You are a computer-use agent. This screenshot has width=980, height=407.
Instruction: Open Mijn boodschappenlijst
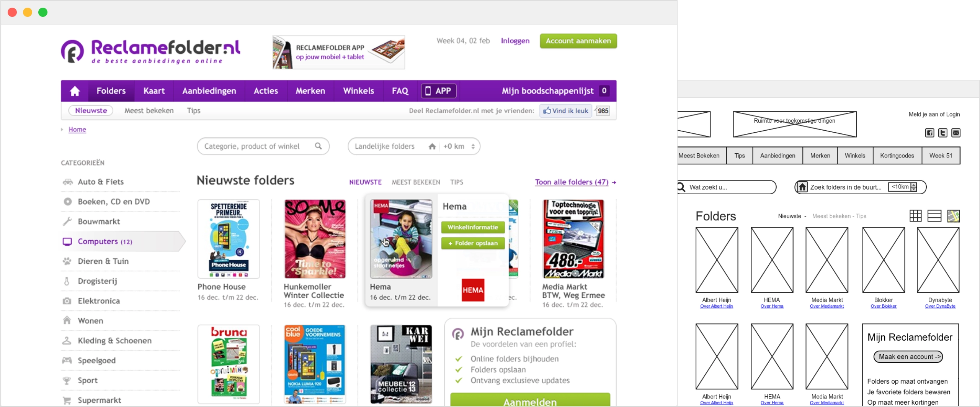click(555, 91)
